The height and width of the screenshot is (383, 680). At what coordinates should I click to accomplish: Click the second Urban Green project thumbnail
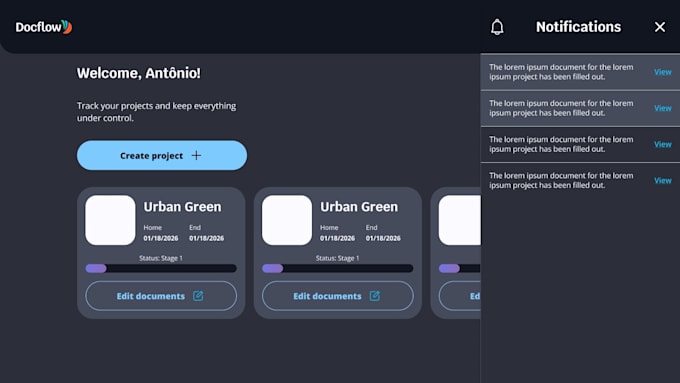click(x=287, y=220)
